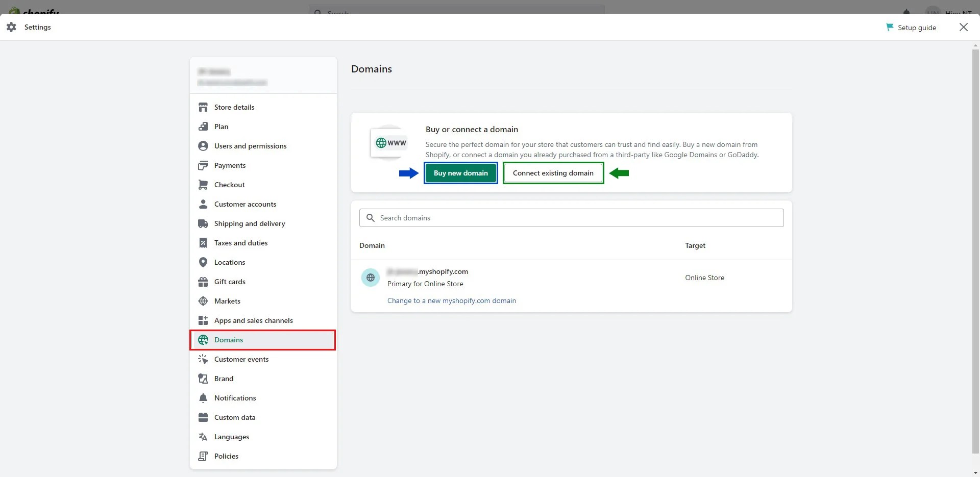980x477 pixels.
Task: Click the Locations pin icon
Action: [204, 262]
